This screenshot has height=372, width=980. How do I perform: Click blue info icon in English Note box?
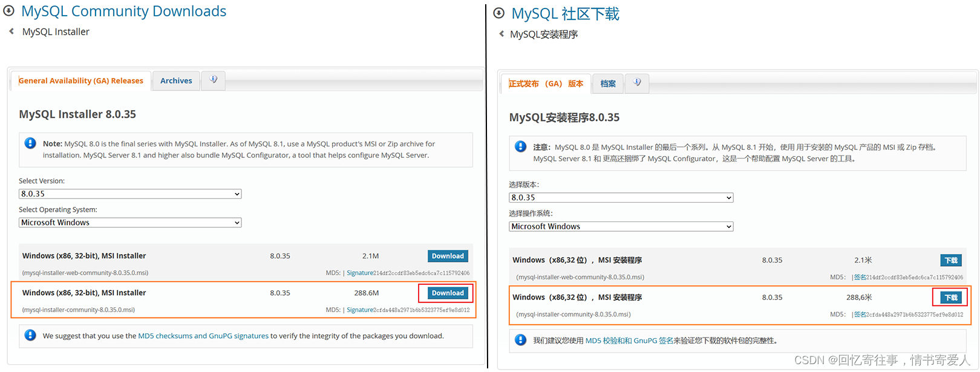coord(30,143)
